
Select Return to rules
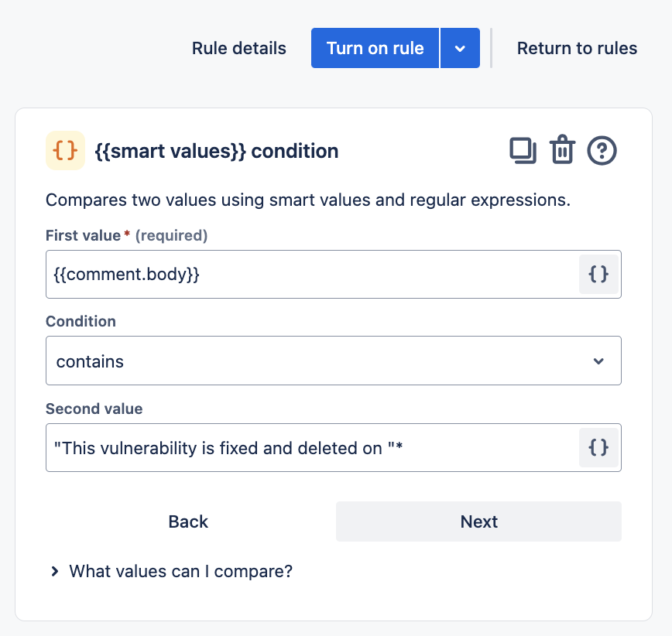click(x=577, y=48)
